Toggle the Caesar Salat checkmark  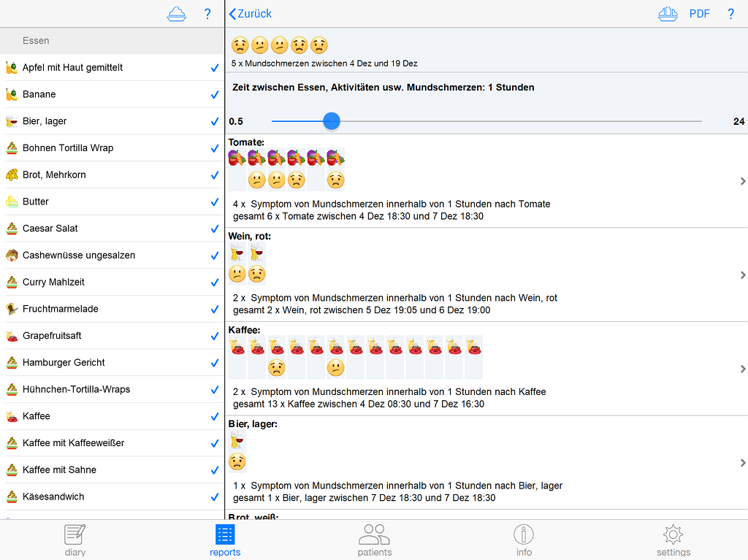pyautogui.click(x=215, y=229)
